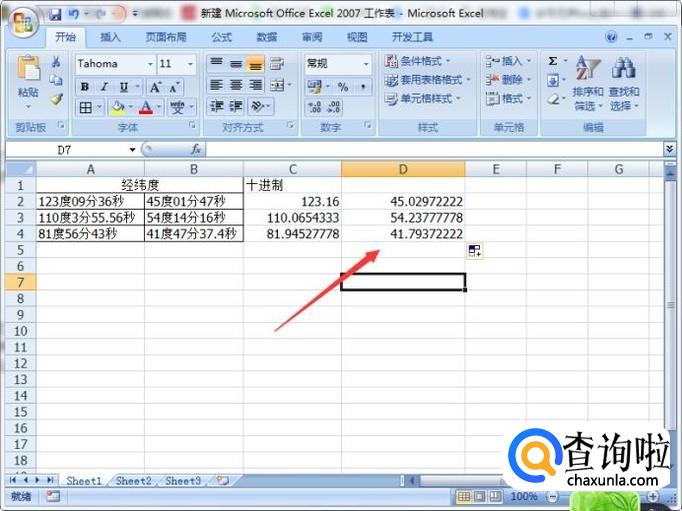Click the Auto Fill Options icon near D4

tap(474, 251)
